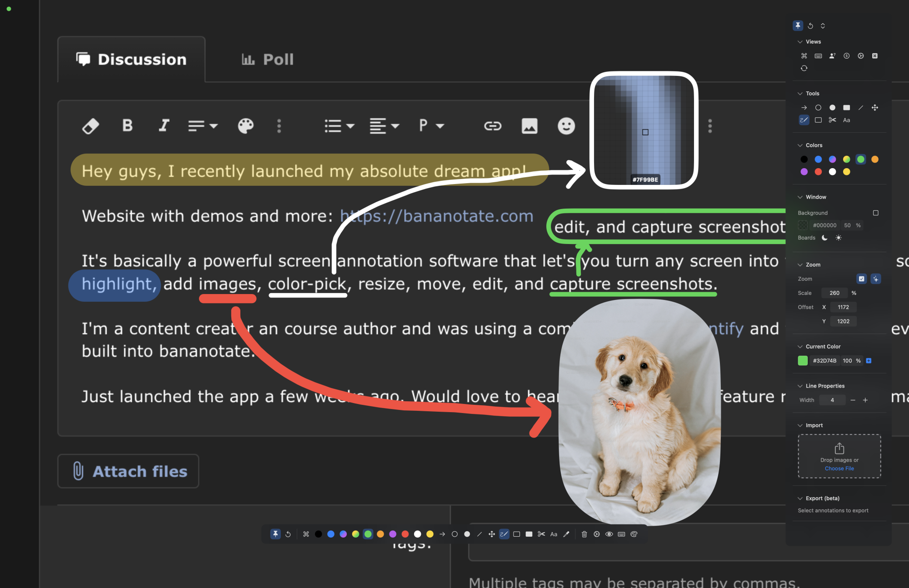Click the Scale field showing 260
The width and height of the screenshot is (909, 588).
(835, 293)
